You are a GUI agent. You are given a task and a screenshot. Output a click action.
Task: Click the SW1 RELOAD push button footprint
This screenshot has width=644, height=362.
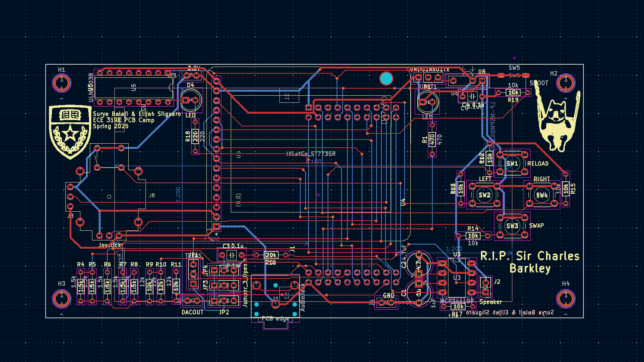[x=512, y=163]
